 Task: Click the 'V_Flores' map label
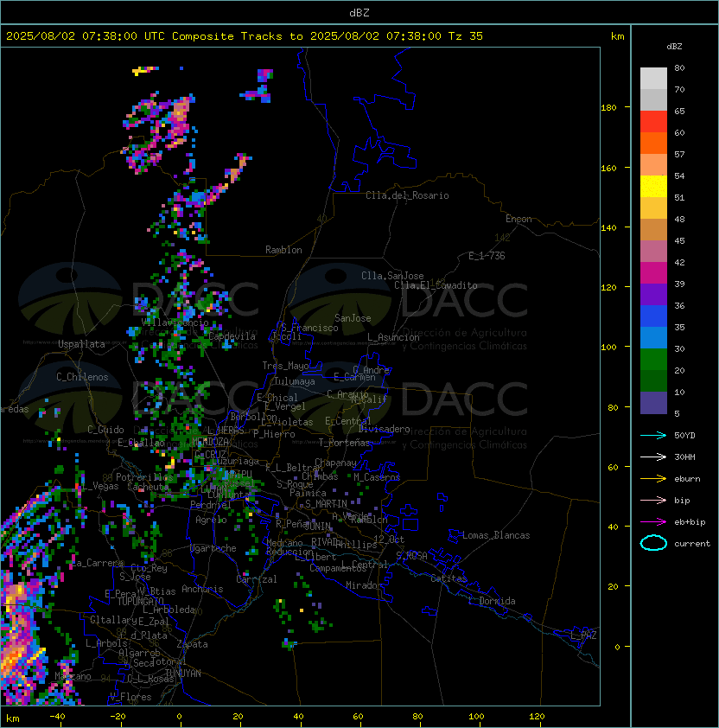(130, 697)
